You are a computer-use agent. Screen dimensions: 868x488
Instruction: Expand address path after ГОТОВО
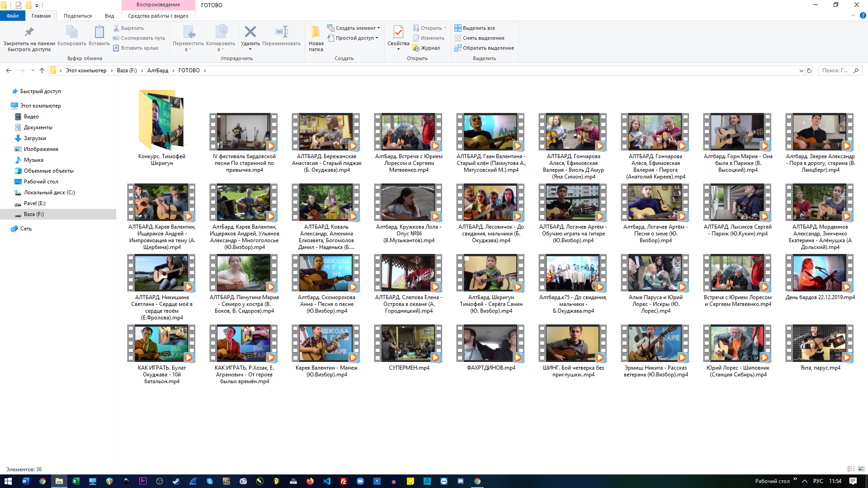point(205,70)
